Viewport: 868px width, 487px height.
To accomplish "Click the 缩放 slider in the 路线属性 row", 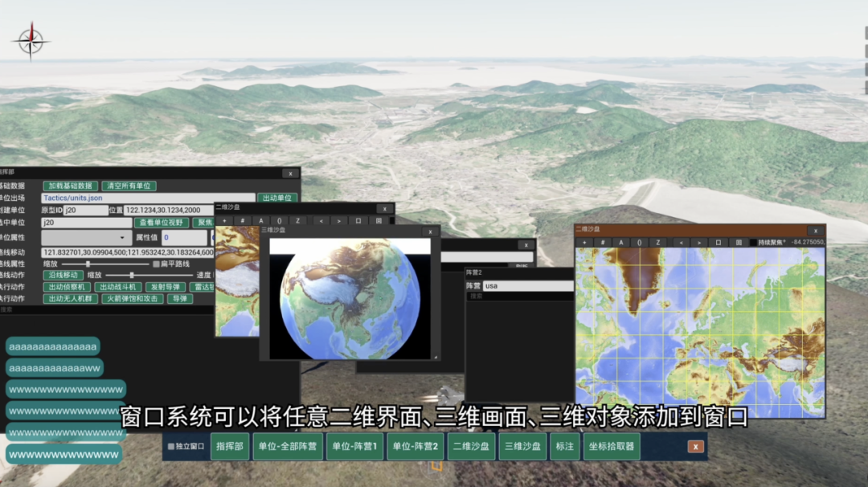I will tap(105, 264).
